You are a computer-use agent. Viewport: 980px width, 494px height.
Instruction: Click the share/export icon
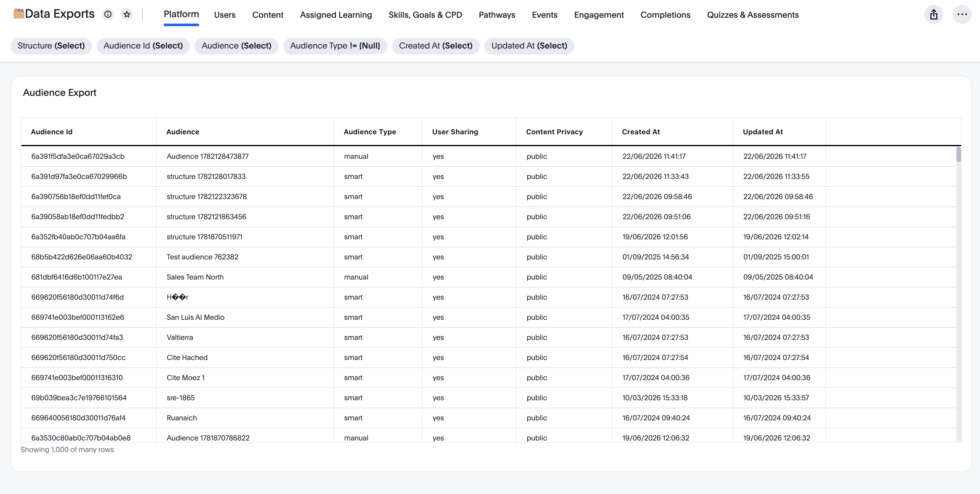pyautogui.click(x=934, y=14)
